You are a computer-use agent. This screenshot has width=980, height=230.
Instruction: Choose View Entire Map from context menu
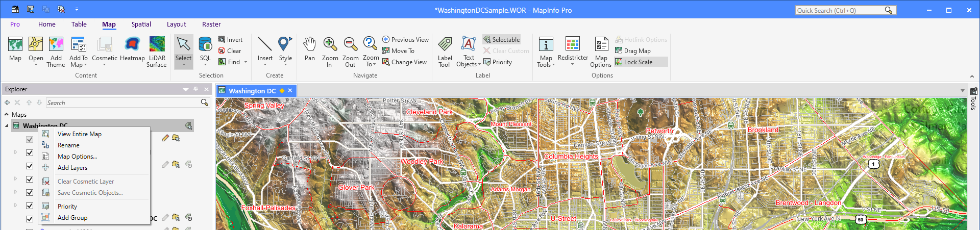(x=94, y=134)
